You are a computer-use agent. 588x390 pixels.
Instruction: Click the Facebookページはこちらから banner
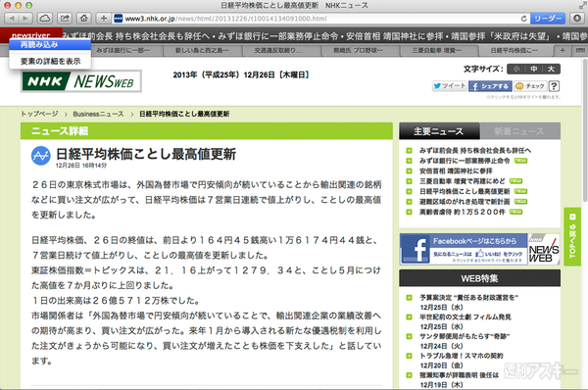(x=464, y=249)
